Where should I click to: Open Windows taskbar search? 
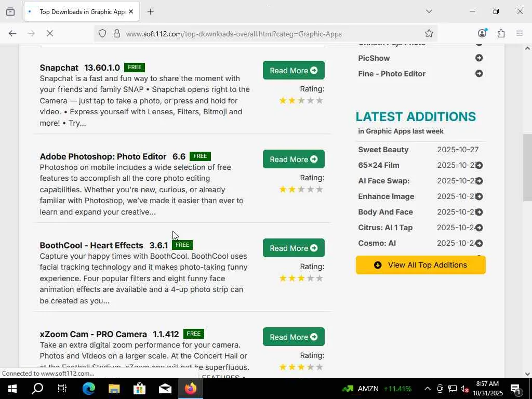click(37, 389)
